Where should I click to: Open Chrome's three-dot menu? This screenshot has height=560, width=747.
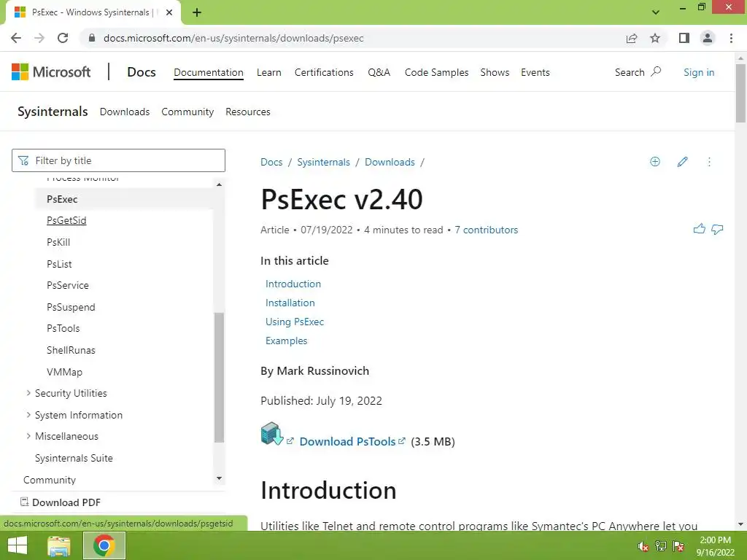click(731, 38)
